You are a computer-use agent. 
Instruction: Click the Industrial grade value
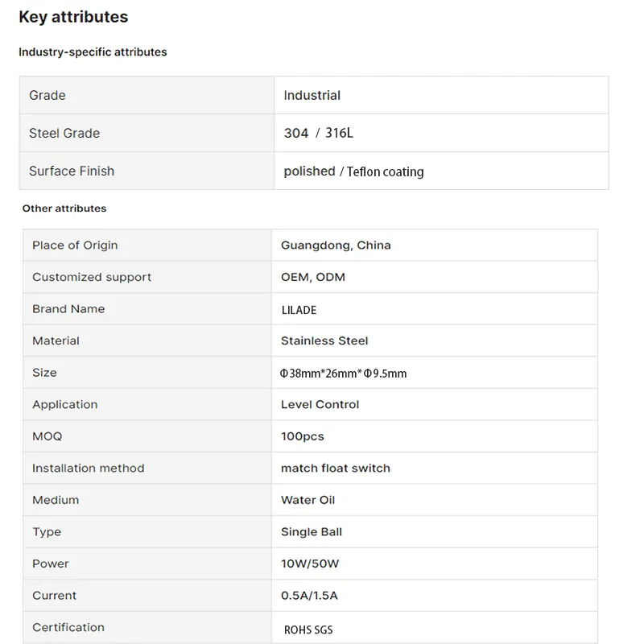click(x=312, y=95)
